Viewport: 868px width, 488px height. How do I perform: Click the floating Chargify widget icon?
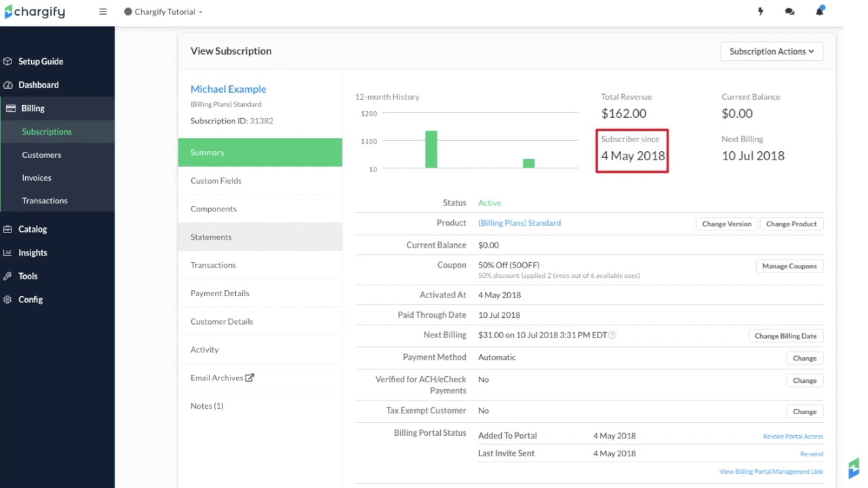854,468
